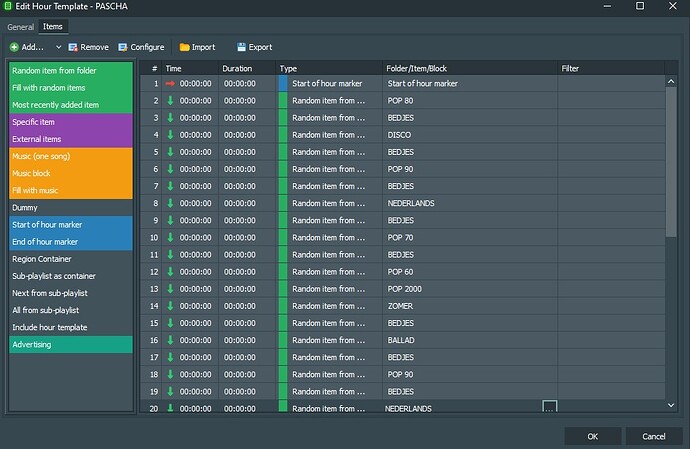
Task: Choose Random item from folder
Action: (x=70, y=70)
